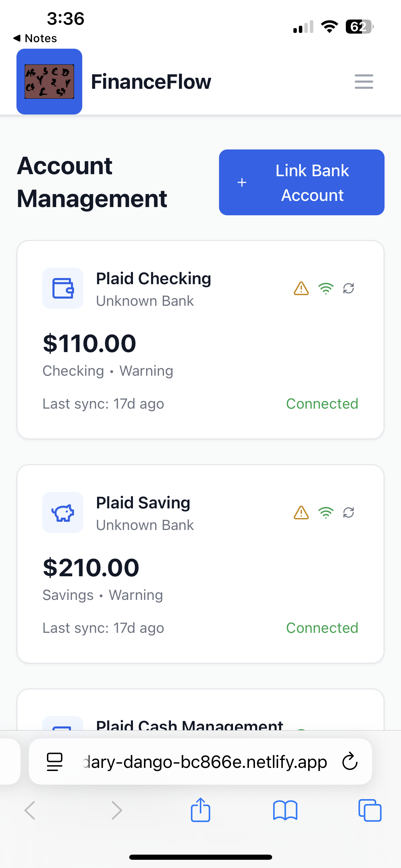
Task: Click the Plaid Saving piggy bank icon
Action: (x=63, y=513)
